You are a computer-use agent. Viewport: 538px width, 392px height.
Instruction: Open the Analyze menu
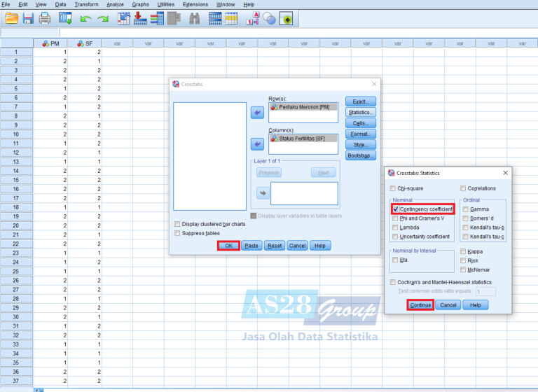click(x=115, y=4)
